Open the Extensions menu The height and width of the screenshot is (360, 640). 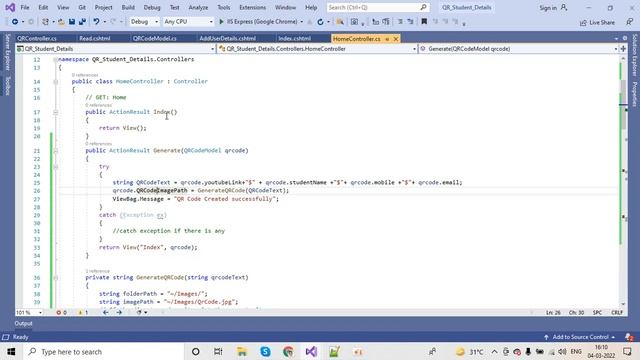(252, 7)
